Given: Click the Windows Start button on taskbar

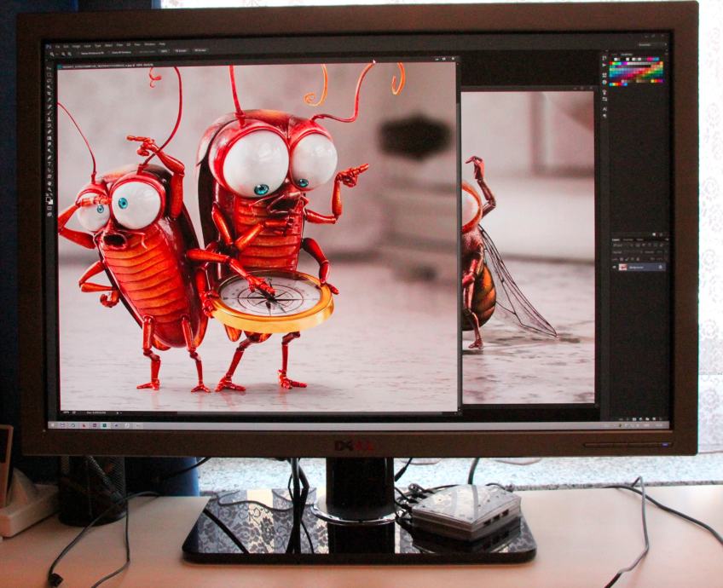Looking at the screenshot, I should [52, 425].
